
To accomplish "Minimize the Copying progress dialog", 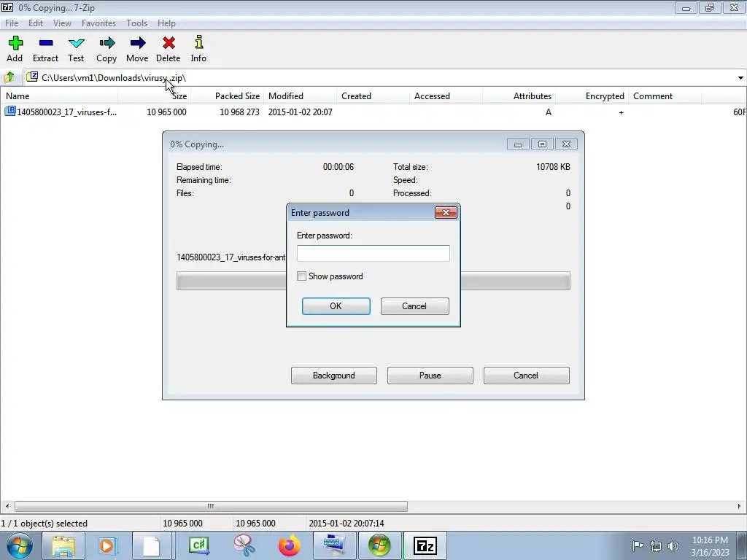I will (518, 144).
